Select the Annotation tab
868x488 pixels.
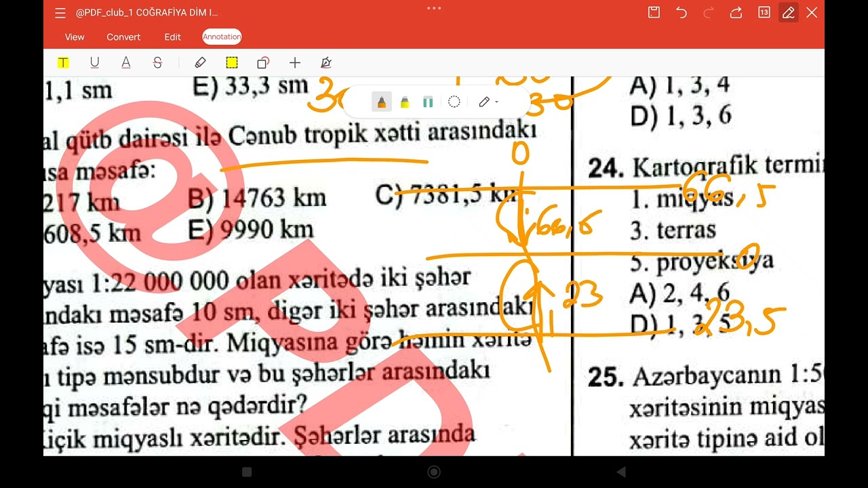[222, 37]
